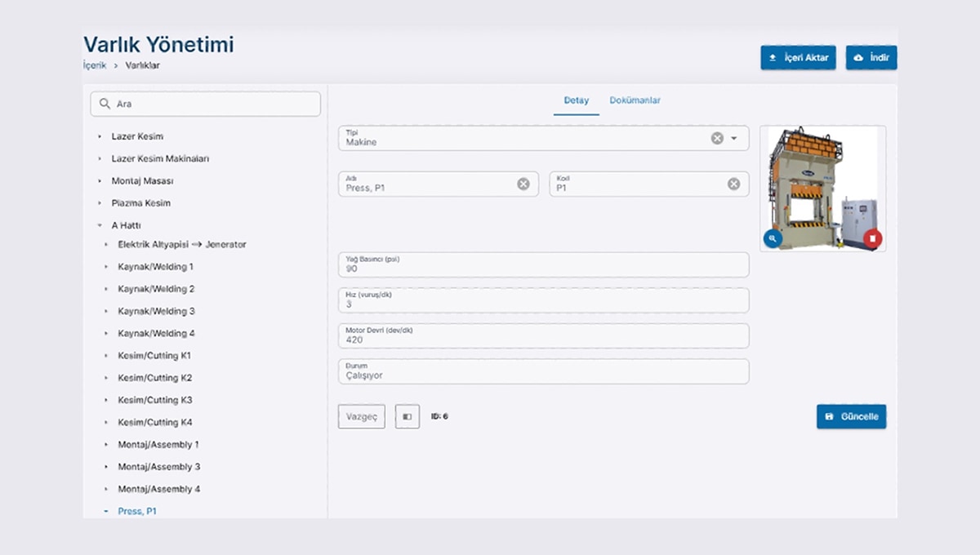The image size is (980, 555).
Task: Expand Kaynak/Welding 1 node arrow
Action: [106, 267]
